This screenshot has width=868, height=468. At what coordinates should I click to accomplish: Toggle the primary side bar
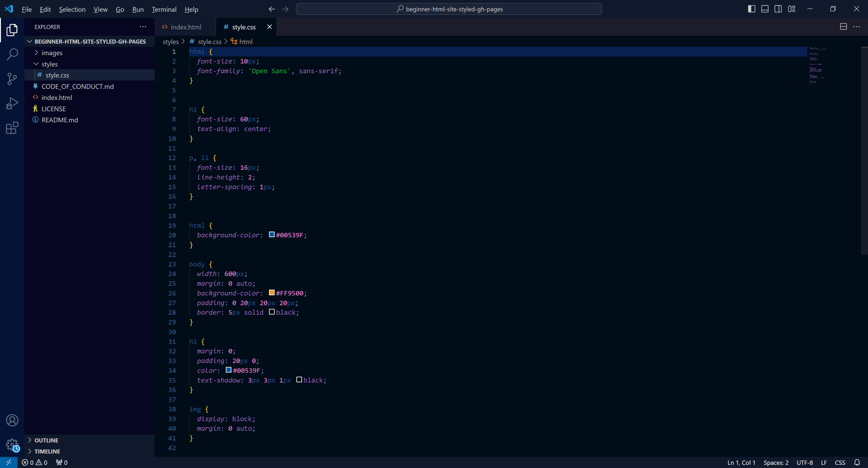[751, 9]
